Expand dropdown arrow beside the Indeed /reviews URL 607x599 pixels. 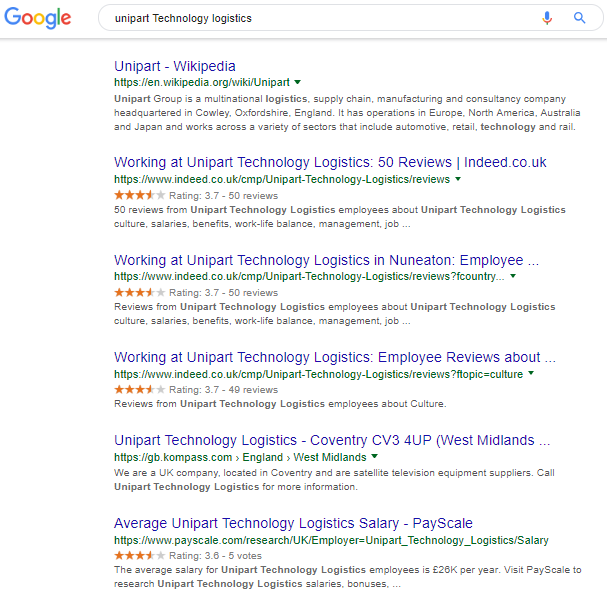(458, 179)
